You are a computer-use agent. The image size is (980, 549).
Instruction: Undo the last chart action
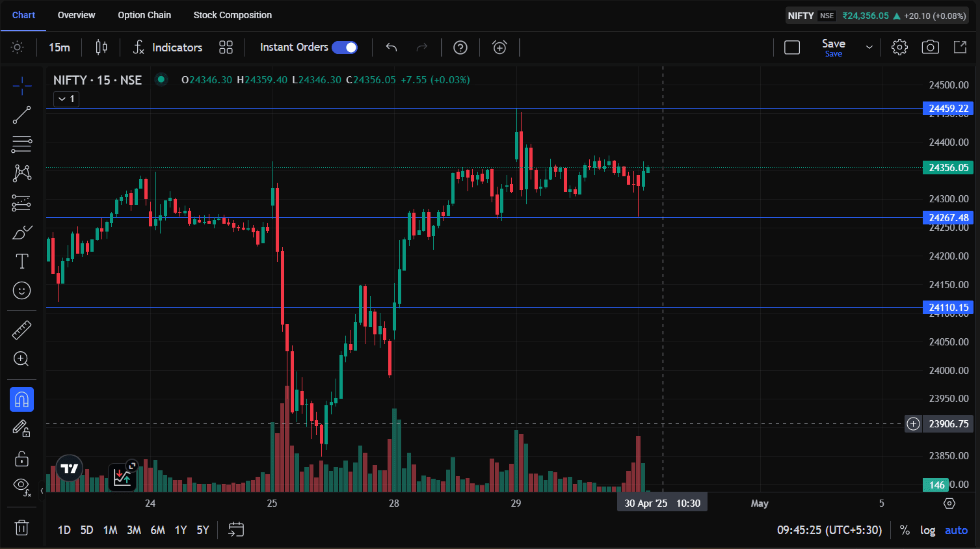pos(391,47)
